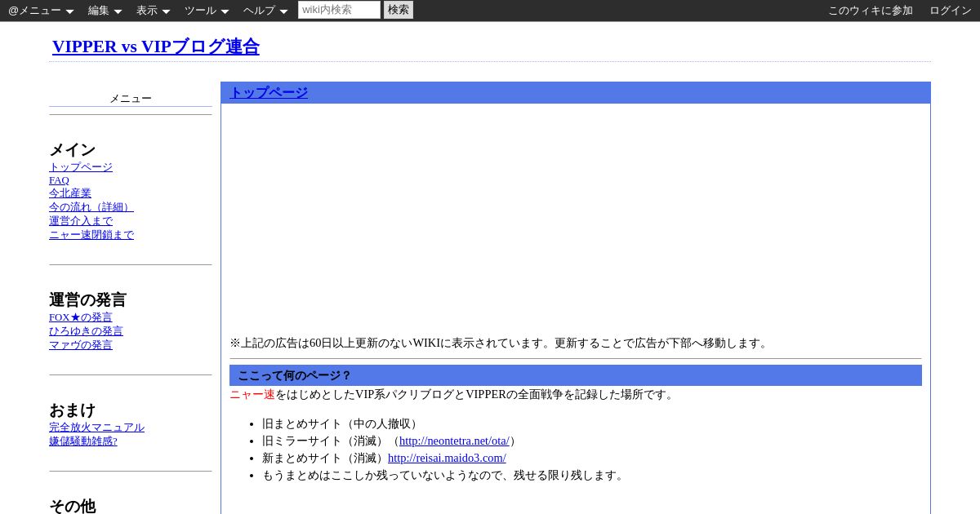Open 嫌儲騒動雑感? sidebar link
Image resolution: width=980 pixels, height=514 pixels.
(x=83, y=441)
